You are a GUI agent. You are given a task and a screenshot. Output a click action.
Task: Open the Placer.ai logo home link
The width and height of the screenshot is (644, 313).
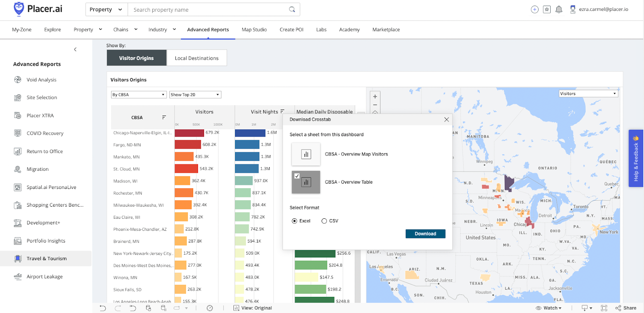click(x=38, y=9)
